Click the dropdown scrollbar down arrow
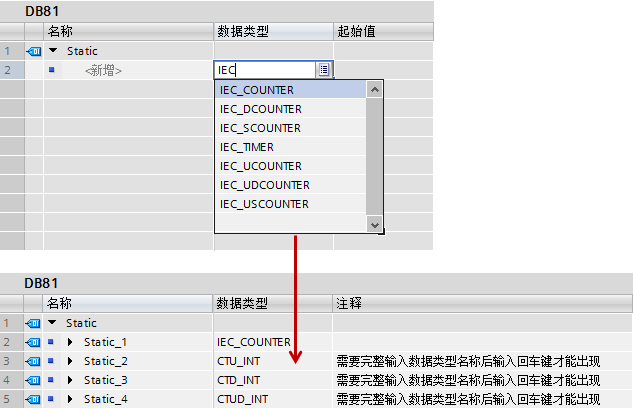The image size is (633, 409). coord(375,224)
